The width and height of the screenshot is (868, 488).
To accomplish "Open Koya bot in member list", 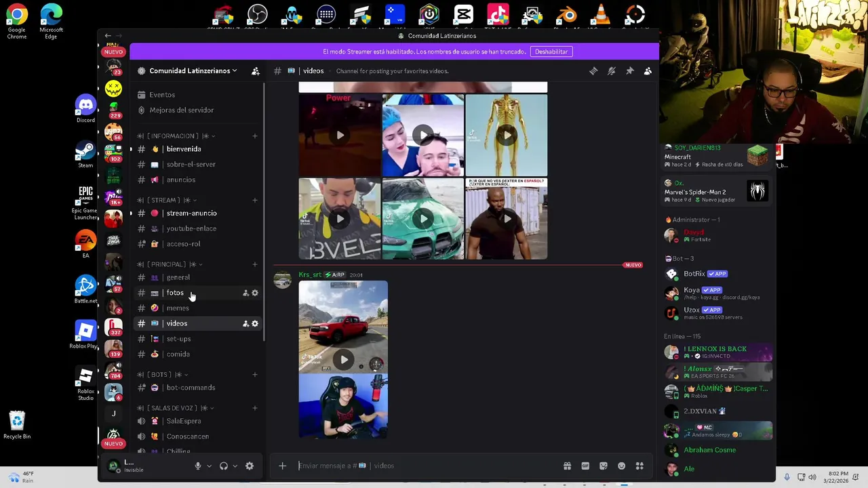I will pyautogui.click(x=717, y=293).
